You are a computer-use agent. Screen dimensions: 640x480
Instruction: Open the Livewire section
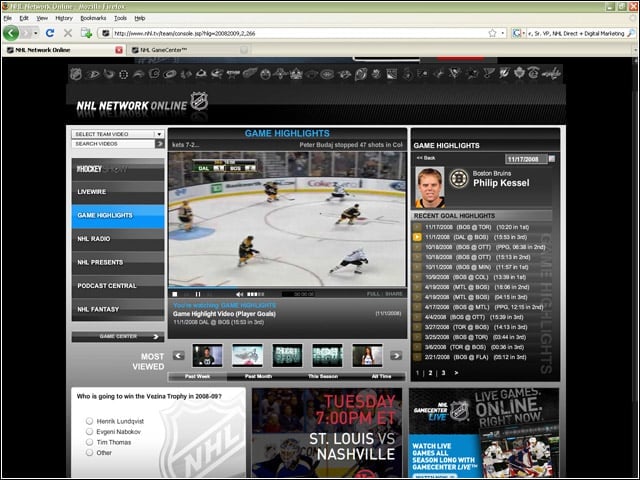[118, 192]
